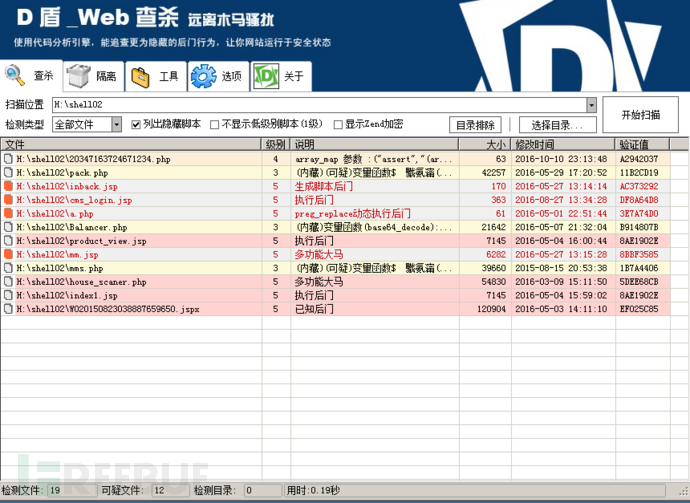Click the green D logo icon on 关于 tab

click(x=266, y=76)
